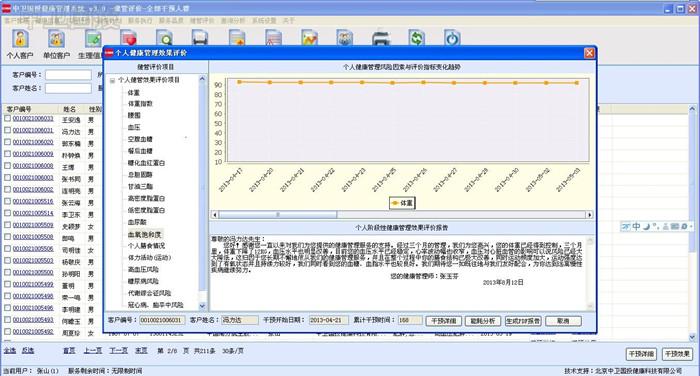Click the 全选 link
Screen dimensions: 700x376
click(x=10, y=351)
